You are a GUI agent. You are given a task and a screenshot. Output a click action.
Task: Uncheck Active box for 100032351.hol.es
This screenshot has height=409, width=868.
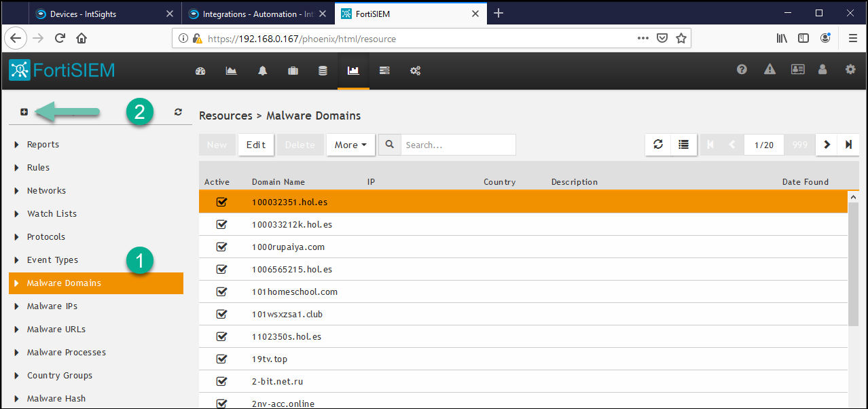tap(221, 202)
